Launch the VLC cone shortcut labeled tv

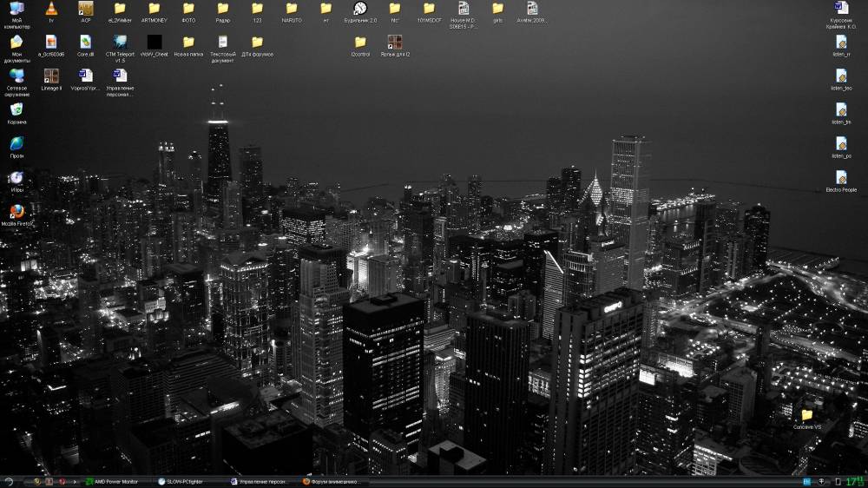(x=51, y=9)
